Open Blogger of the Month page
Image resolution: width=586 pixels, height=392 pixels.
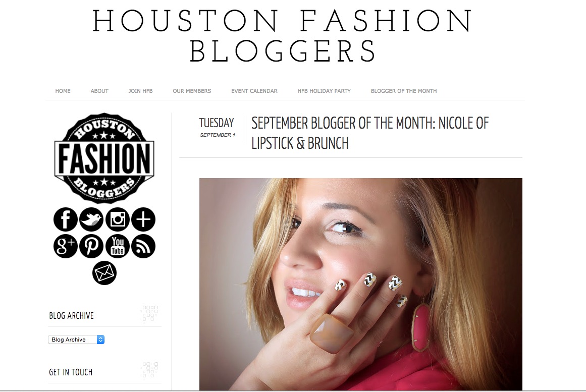pyautogui.click(x=404, y=91)
